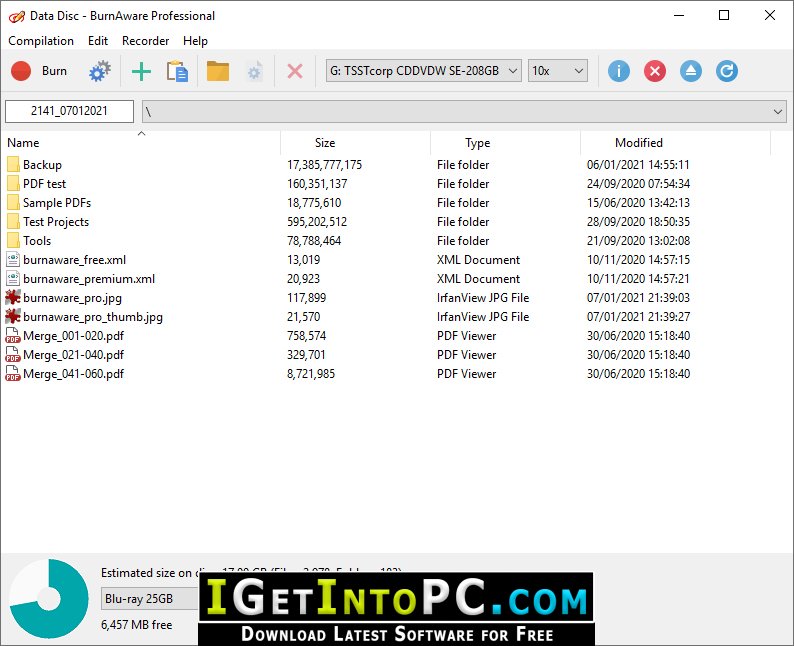Click the Merge_021-040.pdf PDF icon
Viewport: 794px width, 646px height.
click(13, 354)
